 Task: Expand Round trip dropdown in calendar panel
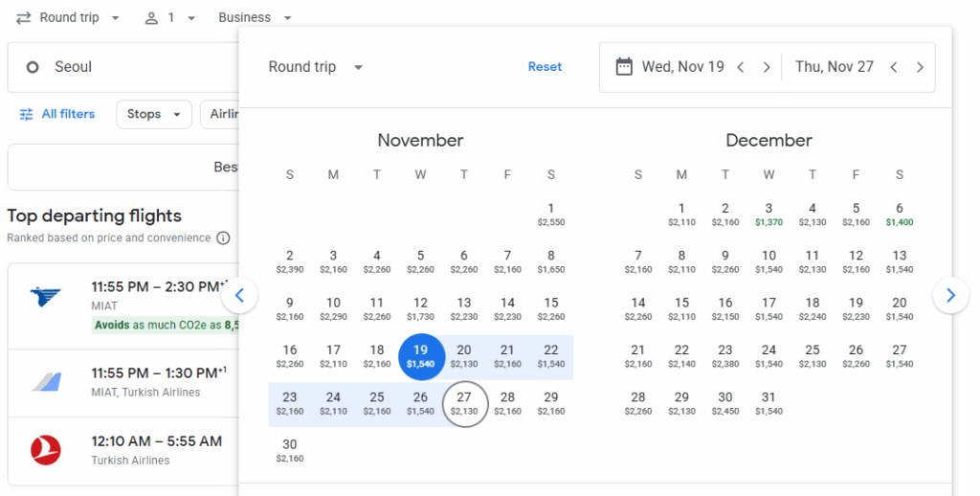click(x=316, y=67)
